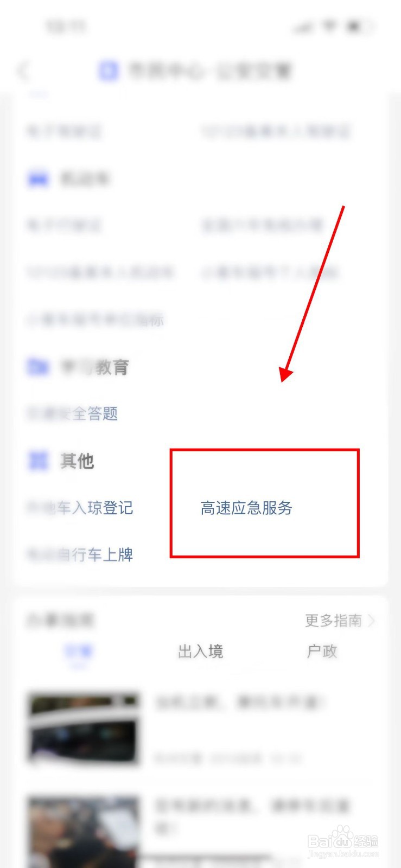Image resolution: width=401 pixels, height=868 pixels.
Task: Tap the 其他 section heading
Action: [77, 461]
